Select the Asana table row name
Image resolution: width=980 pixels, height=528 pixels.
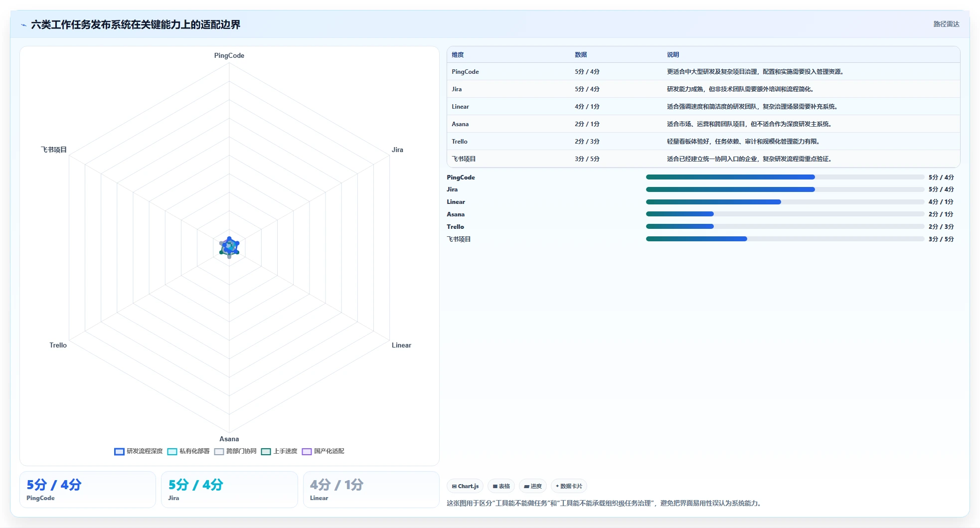click(x=460, y=124)
